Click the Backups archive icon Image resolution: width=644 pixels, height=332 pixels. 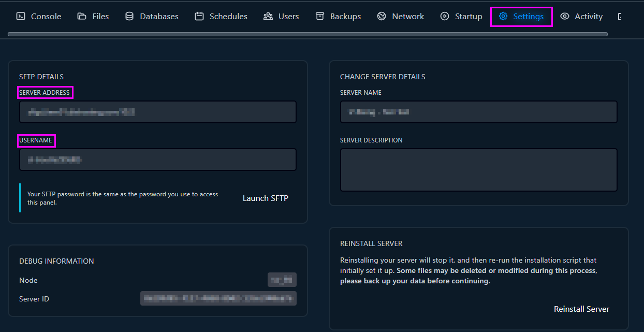(x=320, y=17)
